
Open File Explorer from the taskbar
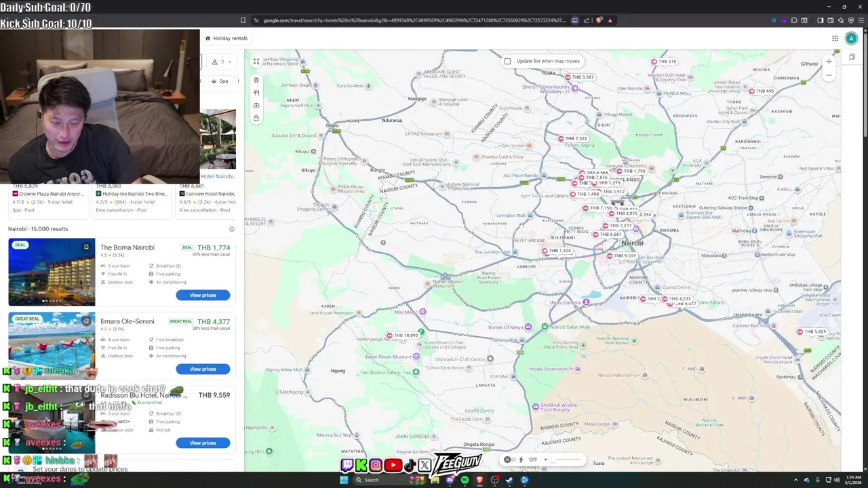coord(435,480)
